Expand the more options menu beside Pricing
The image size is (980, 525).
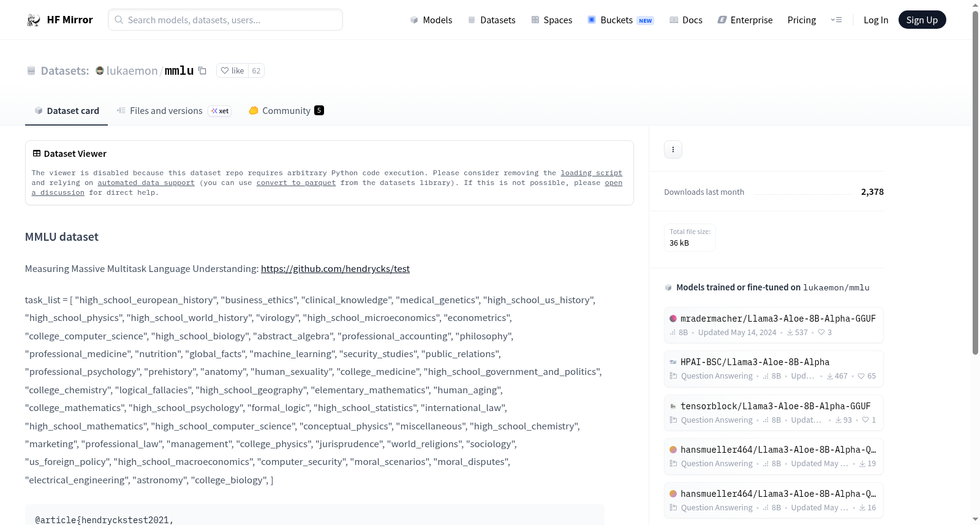(x=836, y=20)
